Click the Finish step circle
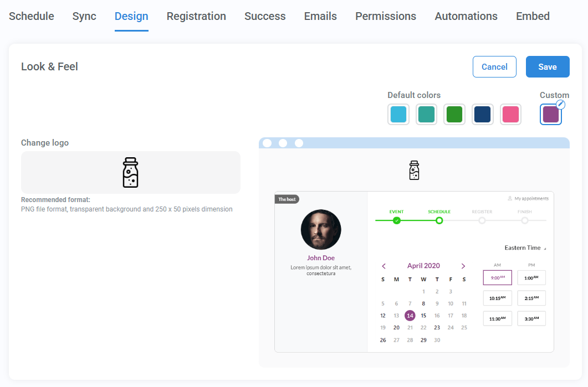588x387 pixels. [525, 220]
